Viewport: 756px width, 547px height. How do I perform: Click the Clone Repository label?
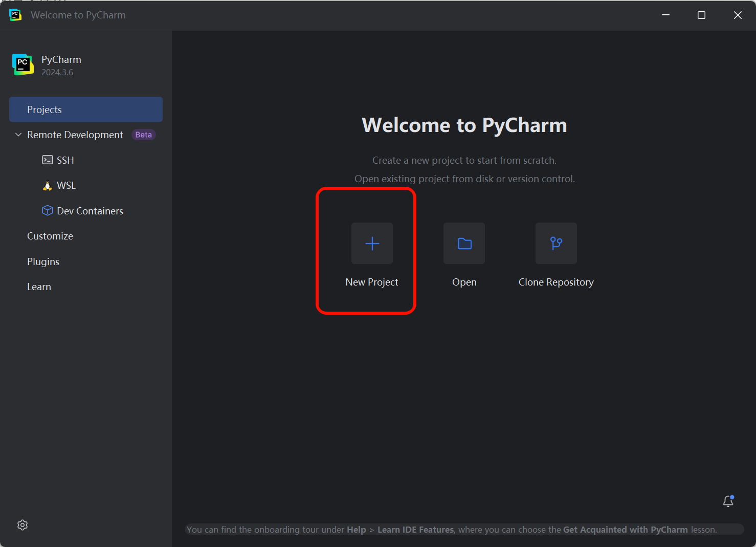click(x=556, y=282)
